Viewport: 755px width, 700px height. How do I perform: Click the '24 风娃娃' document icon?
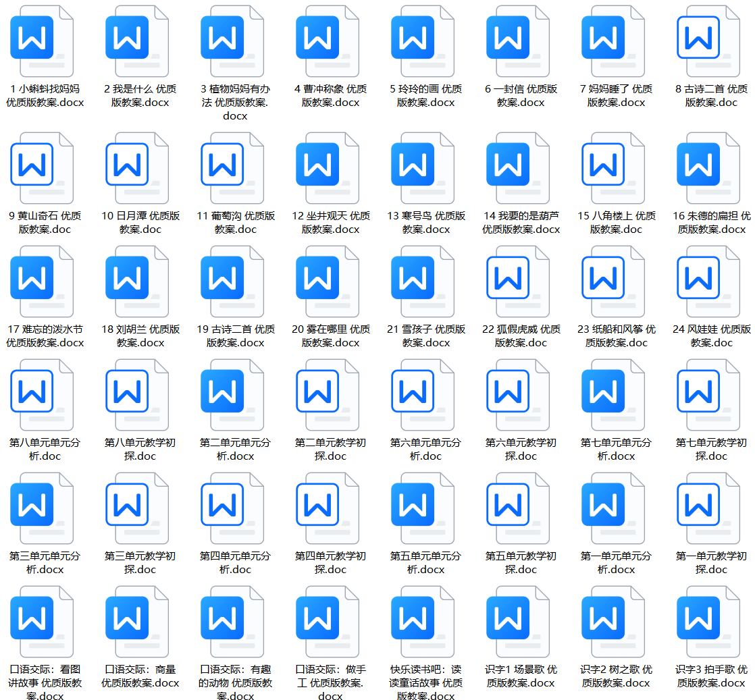[709, 281]
